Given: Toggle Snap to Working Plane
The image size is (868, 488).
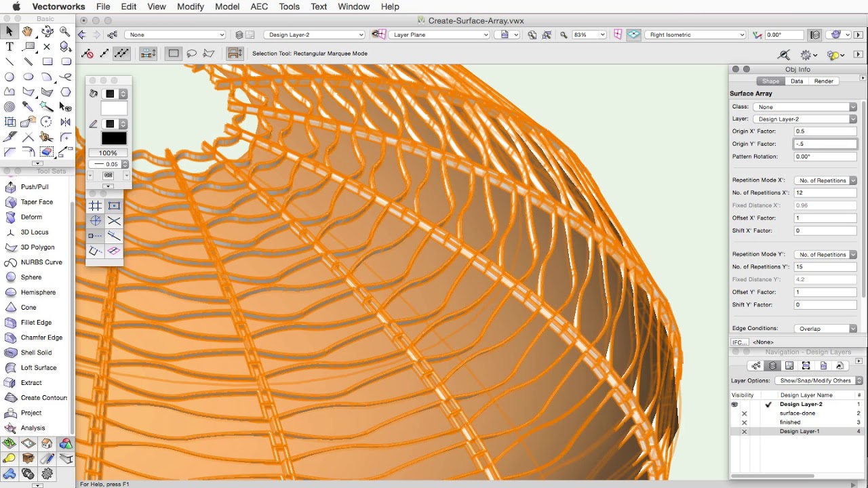Looking at the screenshot, I should [x=114, y=251].
